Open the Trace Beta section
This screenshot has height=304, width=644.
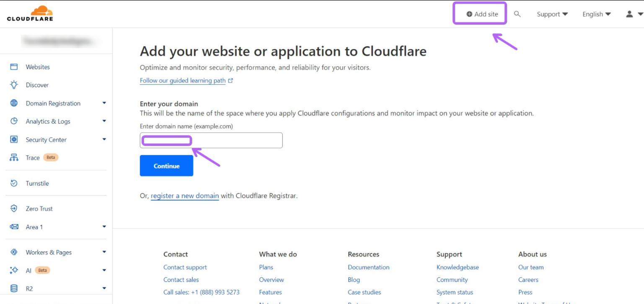pos(32,157)
